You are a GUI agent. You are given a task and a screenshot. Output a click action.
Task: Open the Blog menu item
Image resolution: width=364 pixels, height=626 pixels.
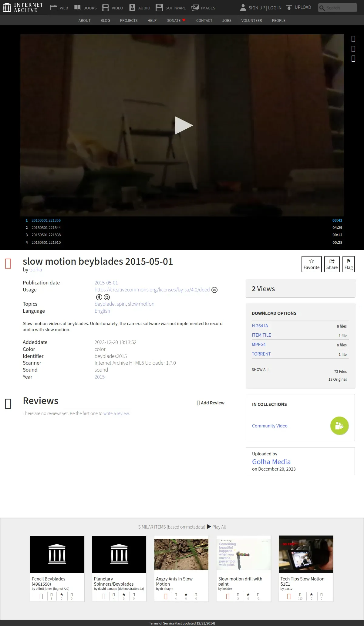[x=105, y=21]
